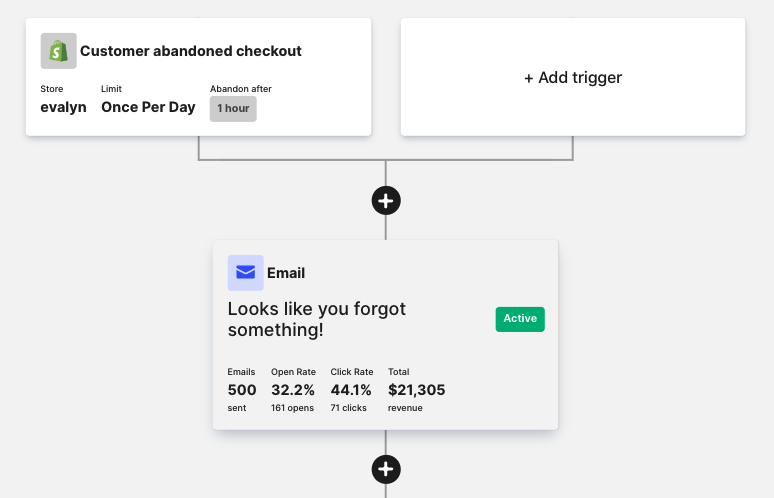774x498 pixels.
Task: Click the $21,305 total revenue figure
Action: click(416, 390)
